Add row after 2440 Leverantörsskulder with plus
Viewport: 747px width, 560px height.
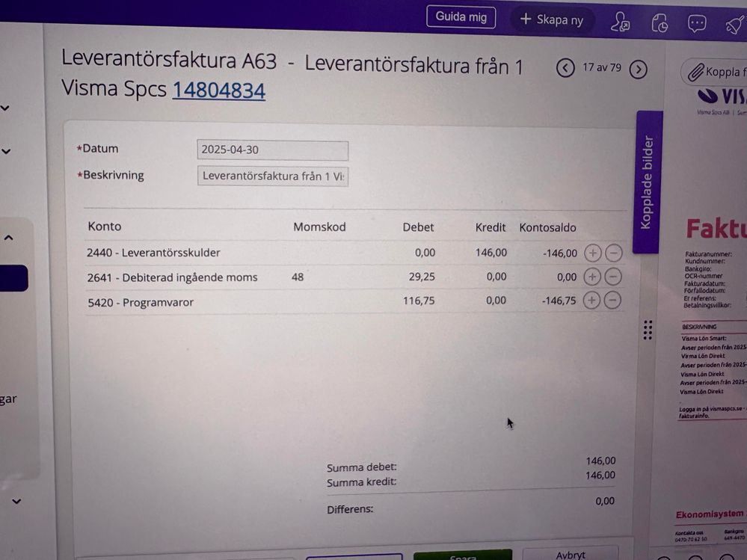(x=591, y=253)
